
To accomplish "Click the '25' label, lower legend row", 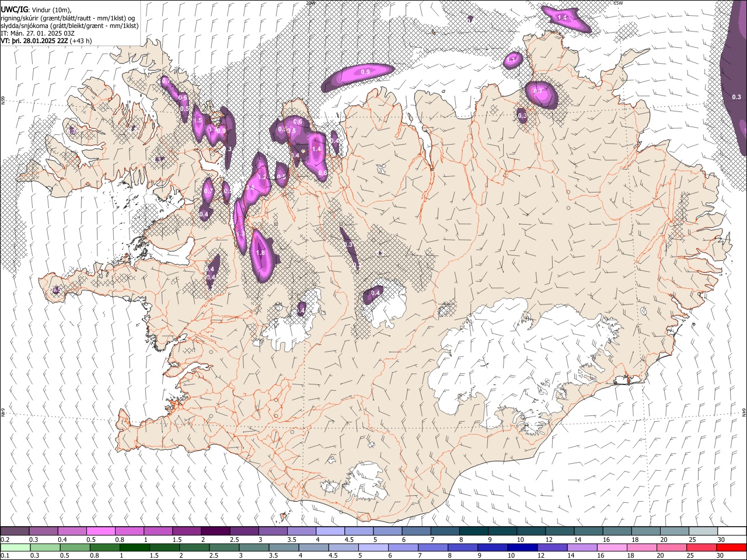I will click(x=691, y=556).
